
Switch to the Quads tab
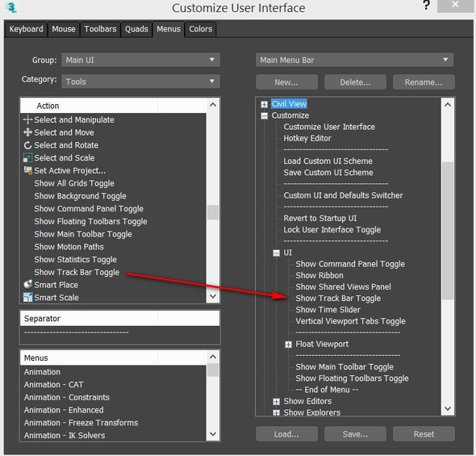click(136, 29)
